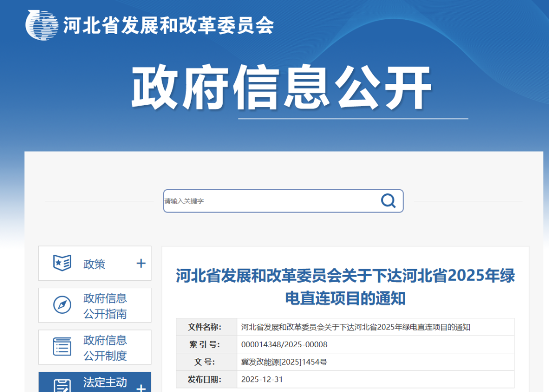Screen dimensions: 549x392
Task: Click the book icon beside 政策
Action: pos(61,263)
